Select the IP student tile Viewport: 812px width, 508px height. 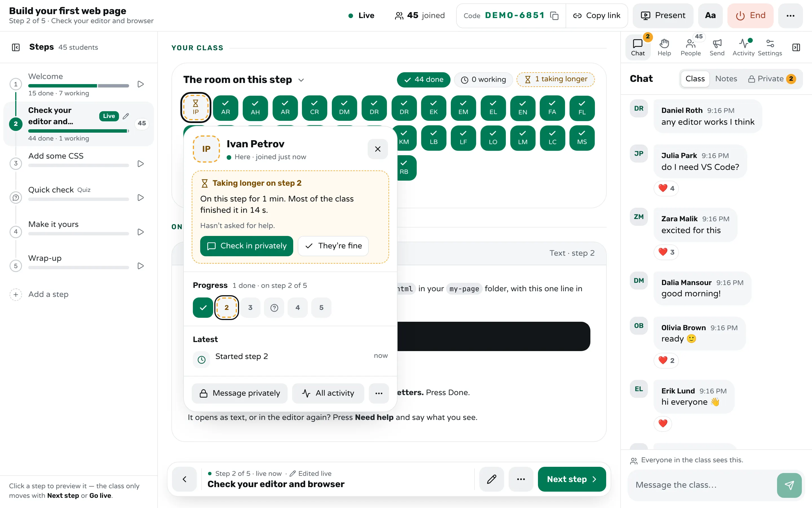point(196,108)
